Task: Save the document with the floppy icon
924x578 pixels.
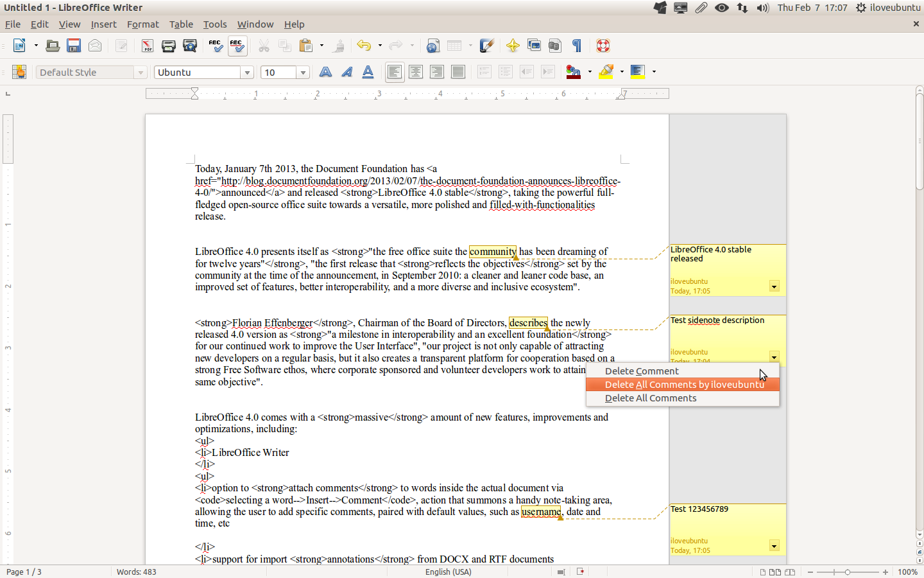Action: click(x=74, y=46)
